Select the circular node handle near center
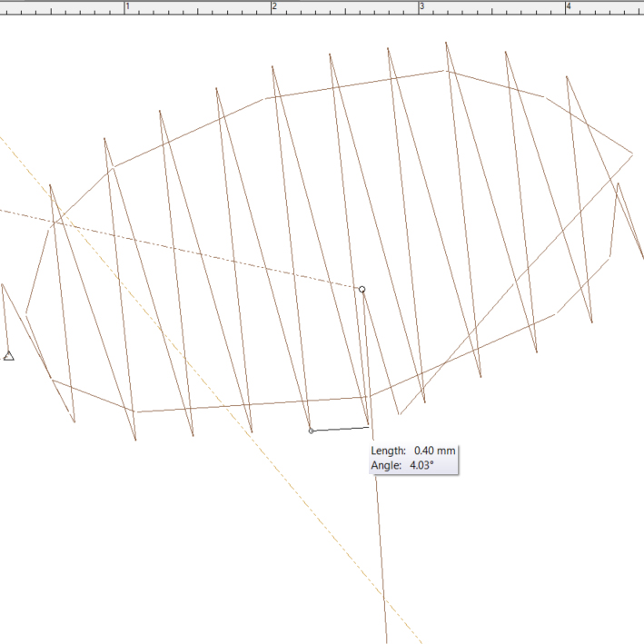644x644 pixels. pyautogui.click(x=362, y=289)
